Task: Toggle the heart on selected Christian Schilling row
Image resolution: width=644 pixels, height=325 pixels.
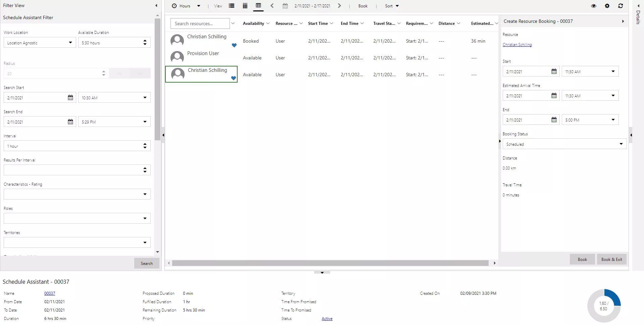Action: (x=234, y=78)
